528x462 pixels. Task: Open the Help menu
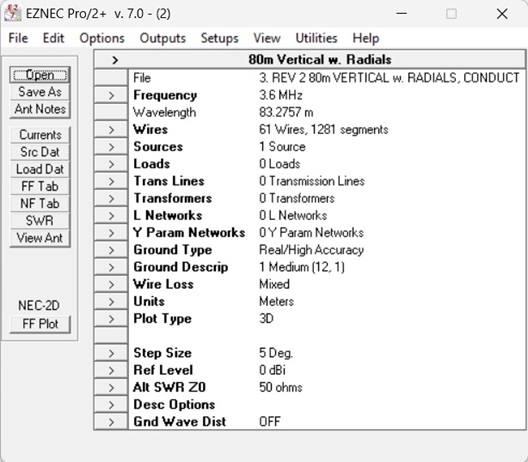click(x=366, y=38)
